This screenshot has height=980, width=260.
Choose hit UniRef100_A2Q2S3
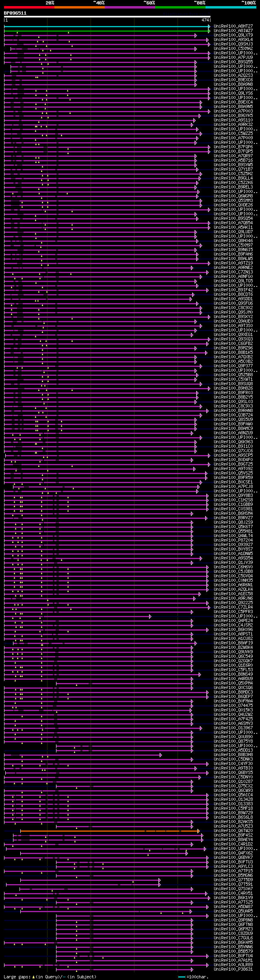click(x=233, y=76)
